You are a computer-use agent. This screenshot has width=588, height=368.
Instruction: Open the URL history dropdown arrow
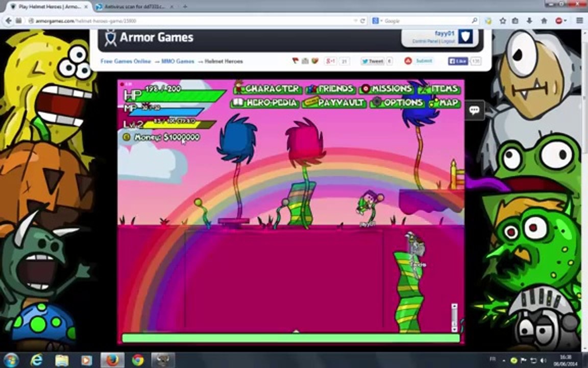[355, 21]
